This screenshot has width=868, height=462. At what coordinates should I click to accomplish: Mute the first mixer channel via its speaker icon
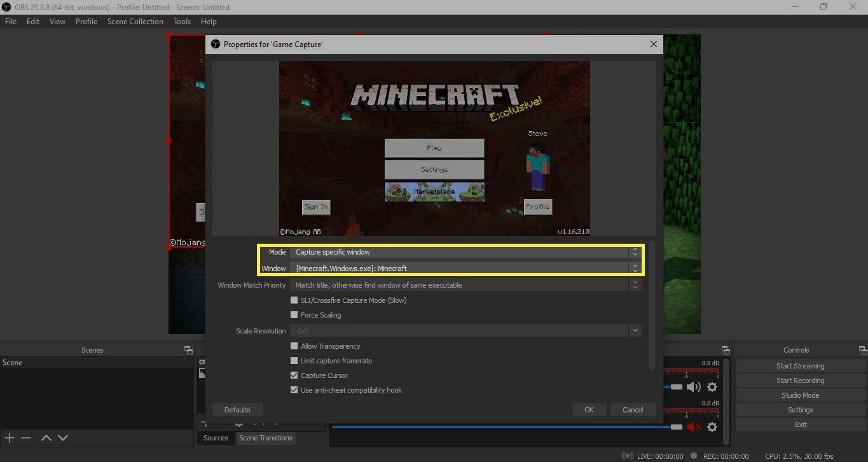pos(693,387)
